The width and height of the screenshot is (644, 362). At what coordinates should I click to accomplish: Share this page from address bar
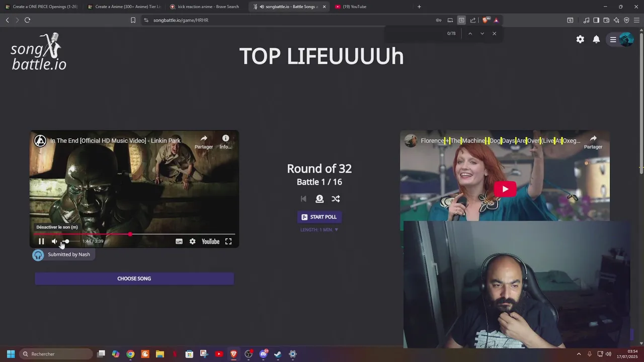click(x=473, y=20)
